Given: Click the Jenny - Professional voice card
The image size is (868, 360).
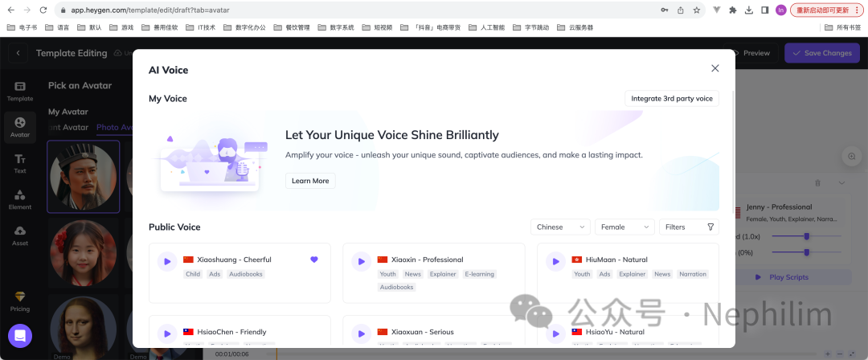Looking at the screenshot, I should pyautogui.click(x=792, y=213).
